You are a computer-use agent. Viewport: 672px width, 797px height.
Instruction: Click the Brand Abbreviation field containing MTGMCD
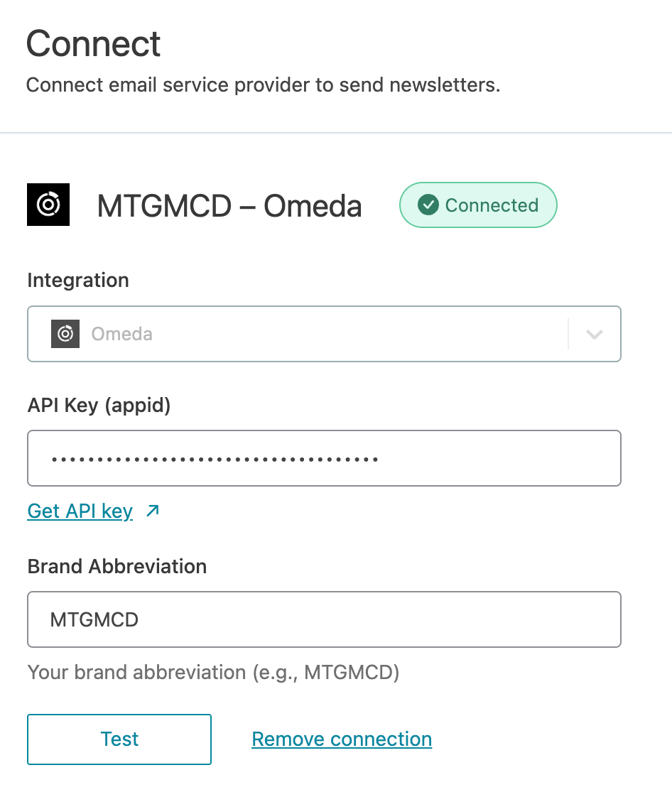tap(324, 619)
